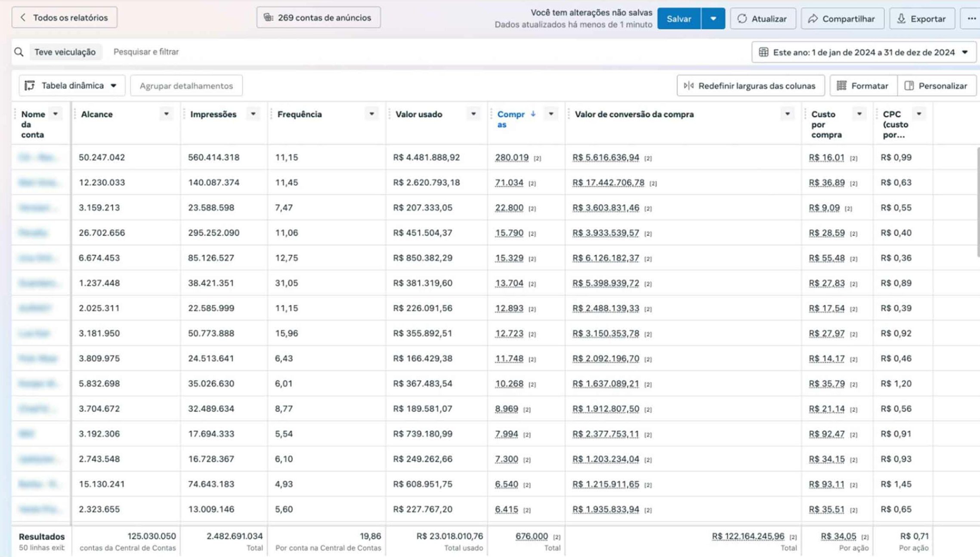Image resolution: width=980 pixels, height=557 pixels.
Task: Open the Salvar split-button dropdown arrow
Action: point(713,18)
